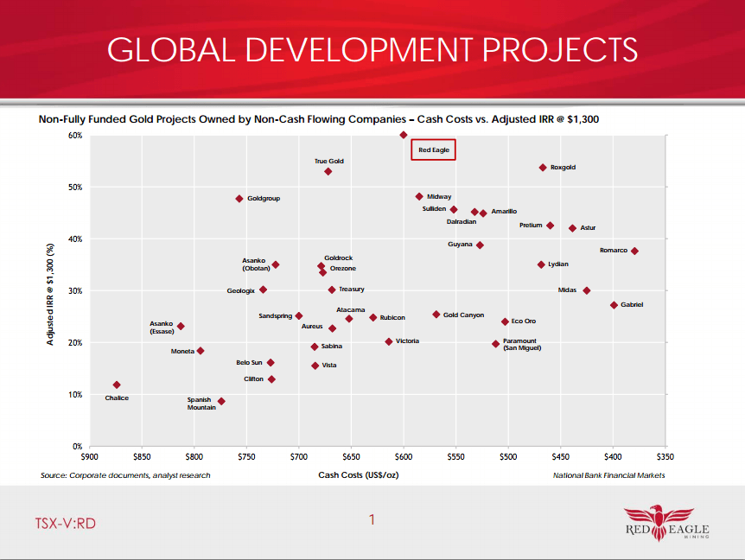This screenshot has width=745, height=560.
Task: Select the Chalice diamond marker
Action: coord(117,385)
